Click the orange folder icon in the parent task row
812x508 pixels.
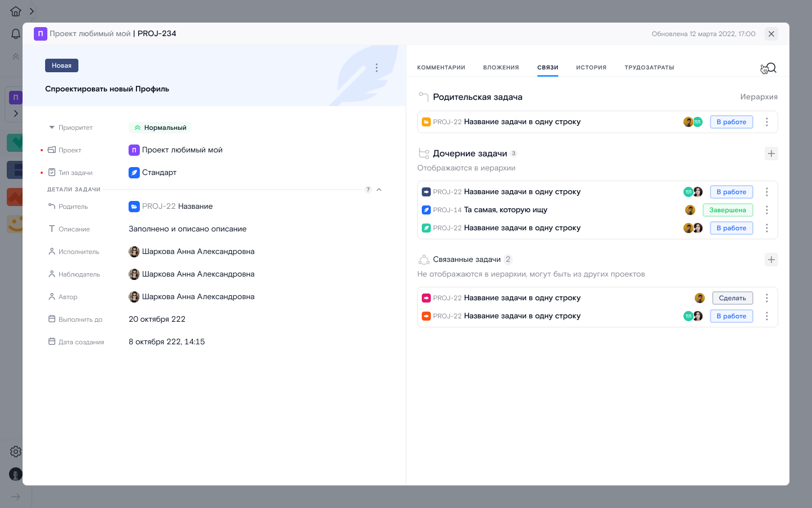pos(426,122)
